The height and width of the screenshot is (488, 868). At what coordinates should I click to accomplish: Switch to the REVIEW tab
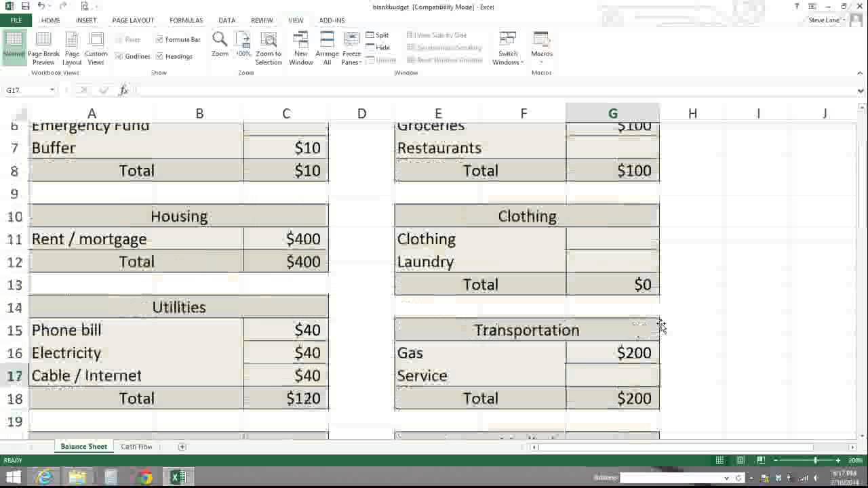[x=262, y=20]
